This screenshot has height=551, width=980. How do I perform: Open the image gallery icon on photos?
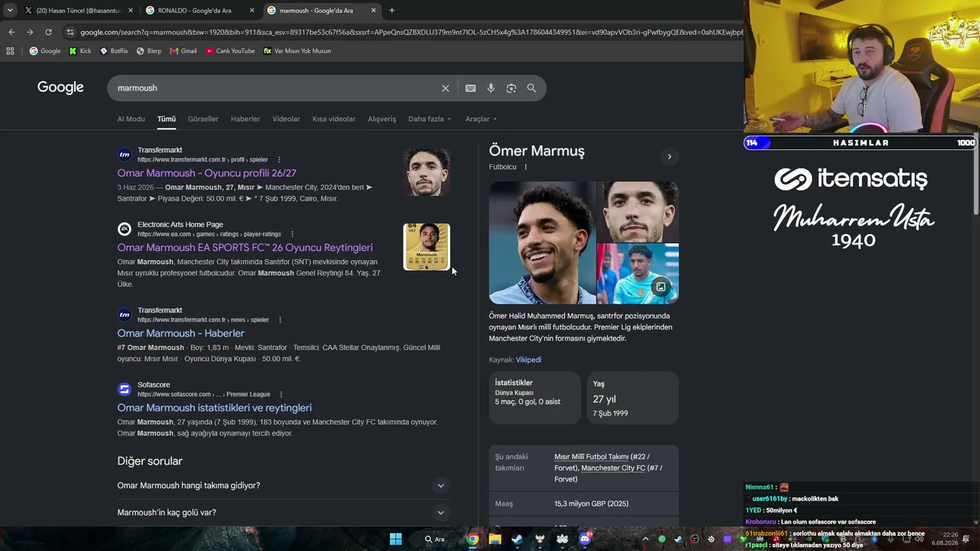pyautogui.click(x=660, y=287)
